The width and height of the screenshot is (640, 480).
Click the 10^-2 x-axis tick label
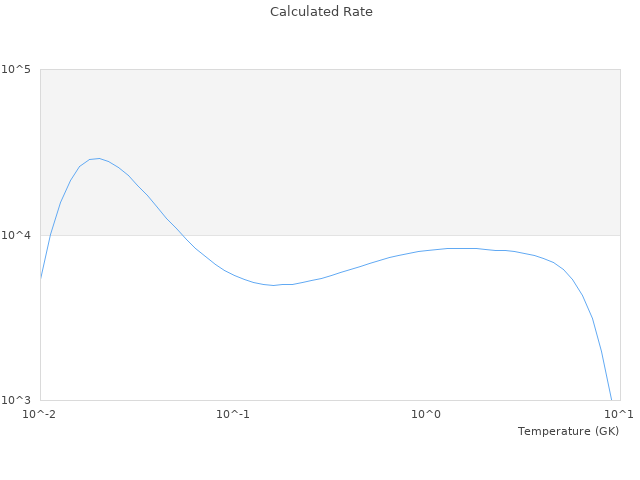pyautogui.click(x=40, y=415)
